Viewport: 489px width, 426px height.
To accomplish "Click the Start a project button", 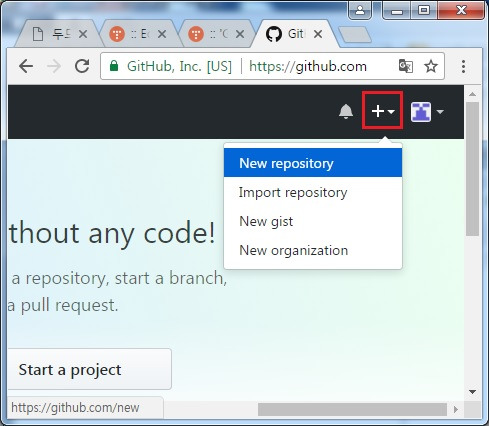I will 90,369.
